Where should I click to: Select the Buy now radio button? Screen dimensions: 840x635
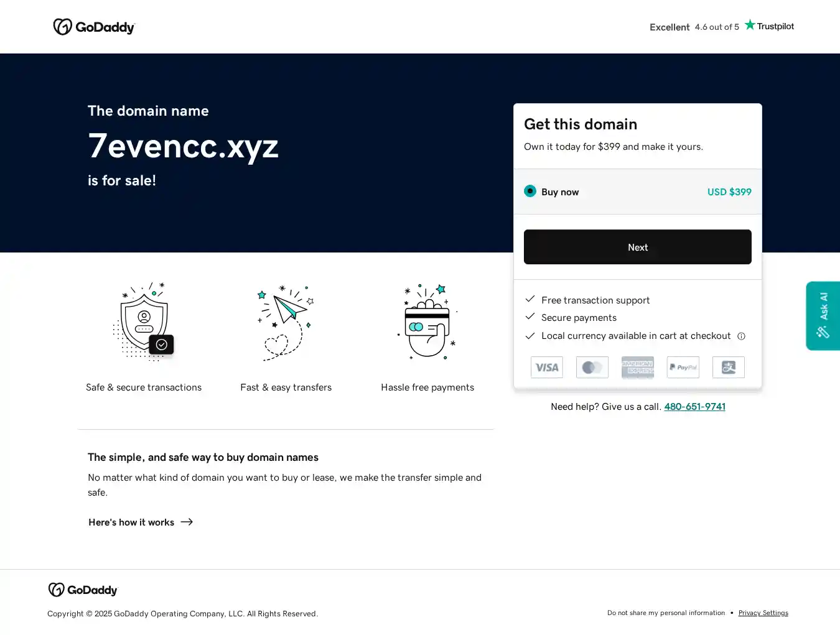[x=530, y=192]
